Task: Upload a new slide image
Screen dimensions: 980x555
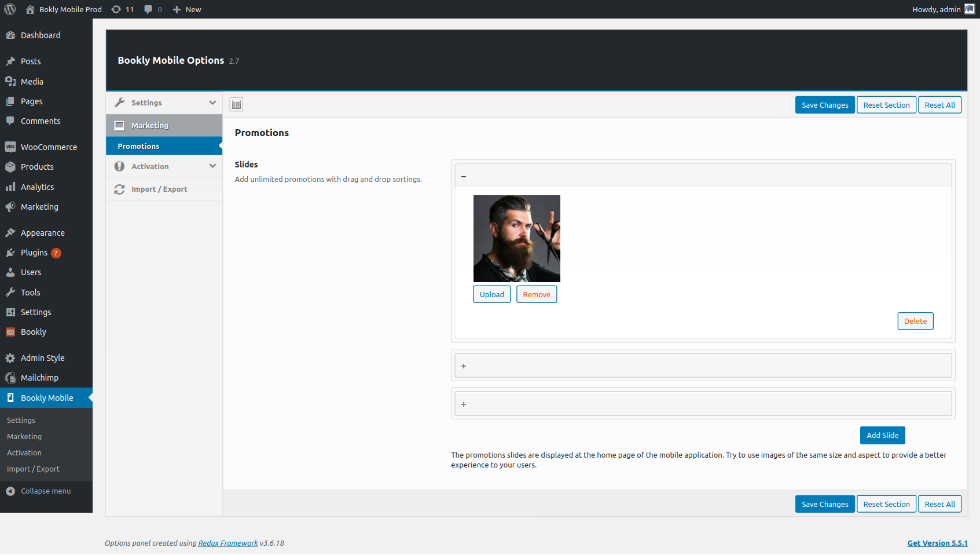Action: pyautogui.click(x=492, y=294)
